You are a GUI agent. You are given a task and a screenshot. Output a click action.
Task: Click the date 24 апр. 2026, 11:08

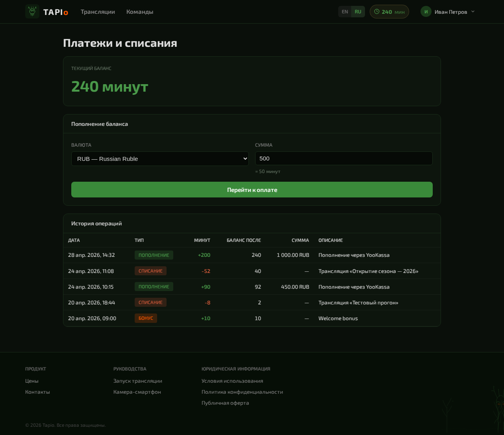pos(91,271)
